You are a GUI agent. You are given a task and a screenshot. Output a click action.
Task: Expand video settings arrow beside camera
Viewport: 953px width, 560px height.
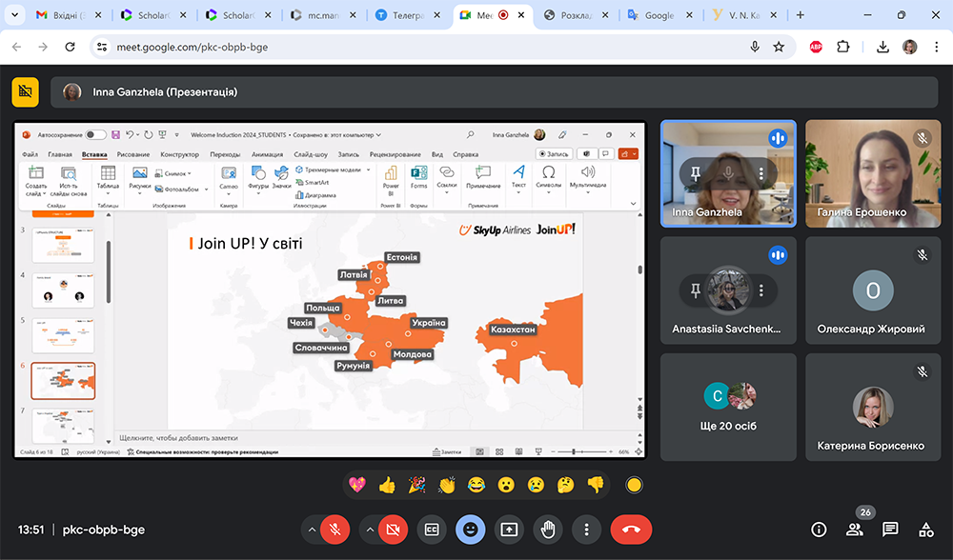369,530
